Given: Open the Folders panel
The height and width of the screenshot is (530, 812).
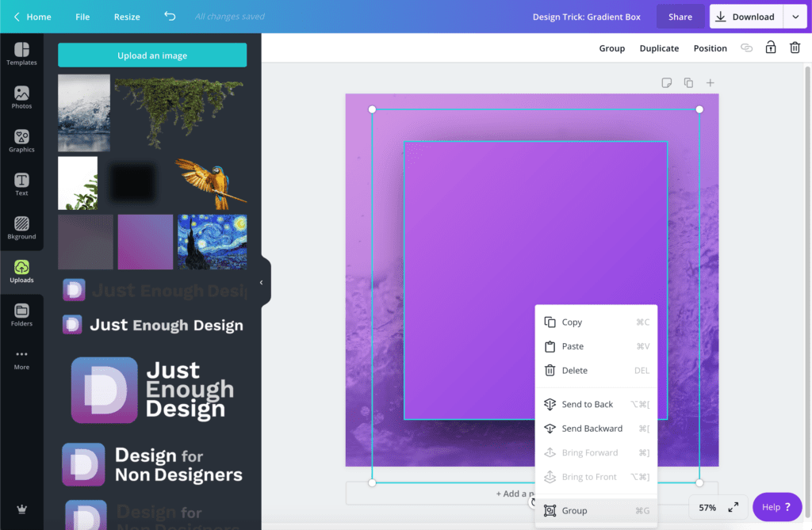Looking at the screenshot, I should point(21,314).
